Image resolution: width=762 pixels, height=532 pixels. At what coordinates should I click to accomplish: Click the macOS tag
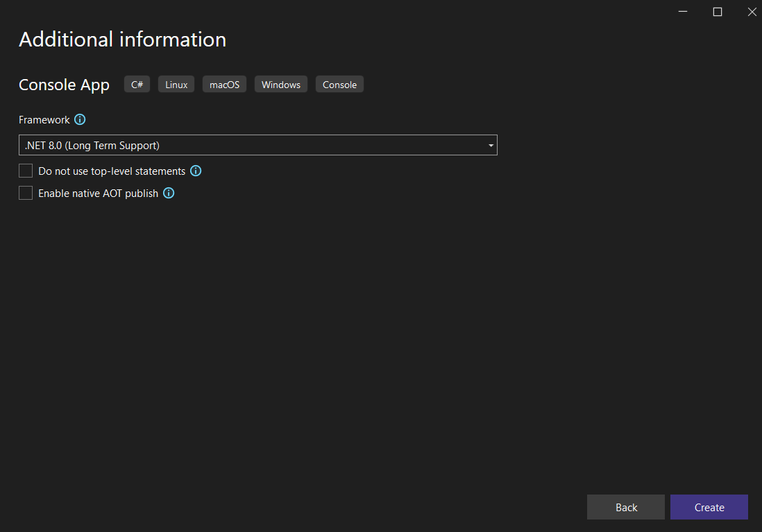pos(225,85)
